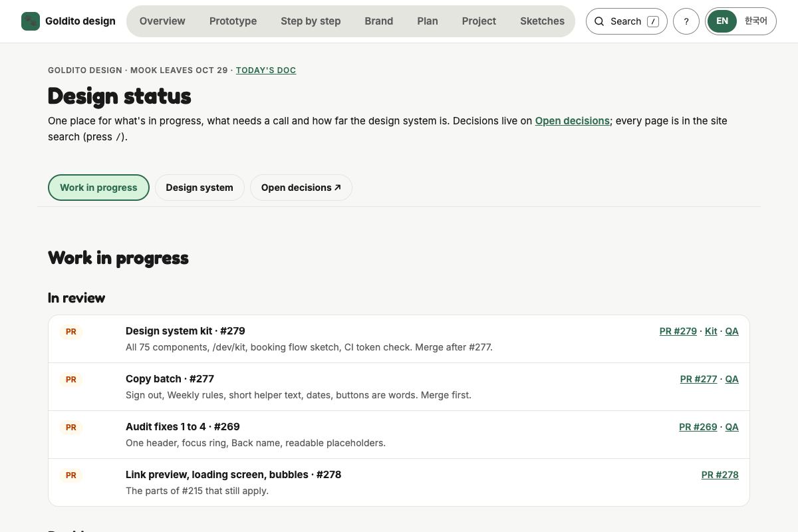This screenshot has height=532, width=798.
Task: Follow the Open decisions inline link
Action: tap(573, 121)
